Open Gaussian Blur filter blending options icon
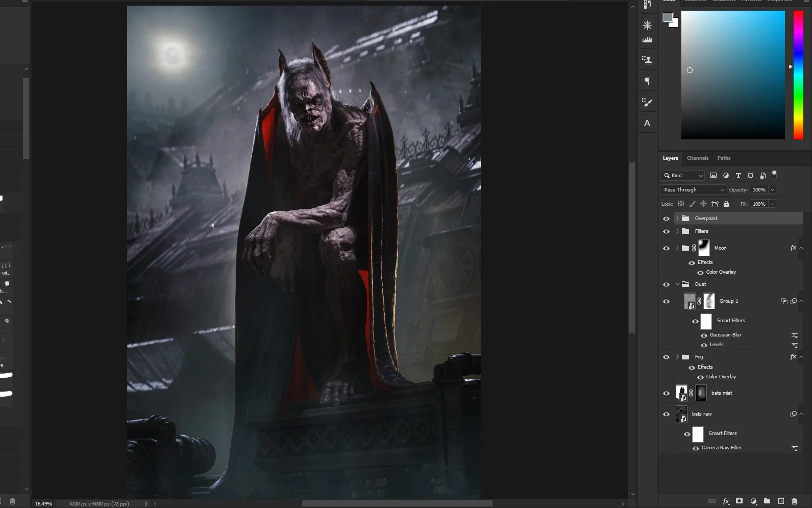The image size is (812, 508). (x=795, y=335)
